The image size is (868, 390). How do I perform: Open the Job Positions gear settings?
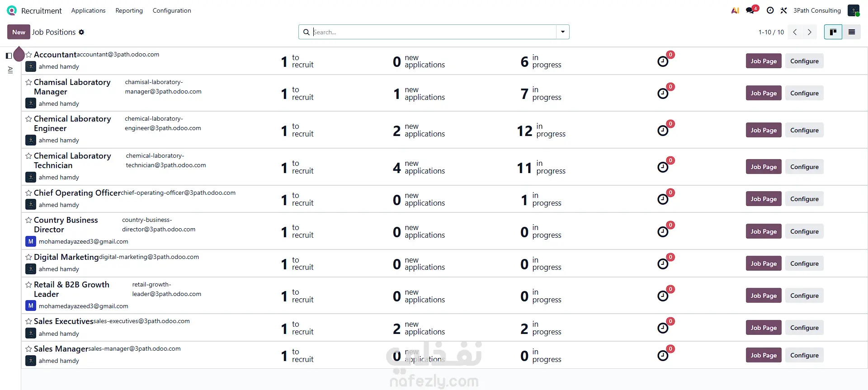click(81, 32)
